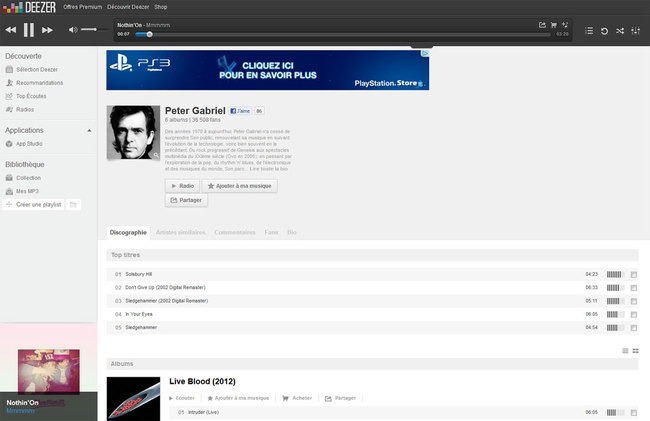The height and width of the screenshot is (421, 650).
Task: Open Collection in Bibliothèque
Action: (x=28, y=178)
